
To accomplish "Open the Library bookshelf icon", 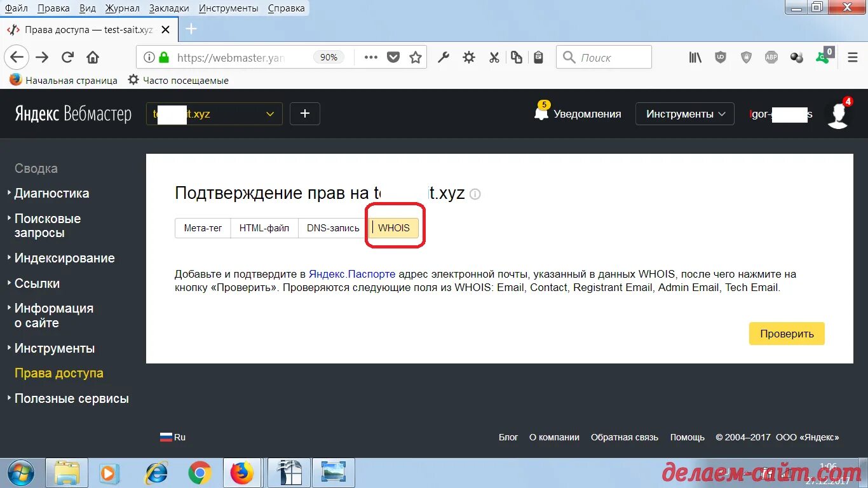I will pos(695,57).
